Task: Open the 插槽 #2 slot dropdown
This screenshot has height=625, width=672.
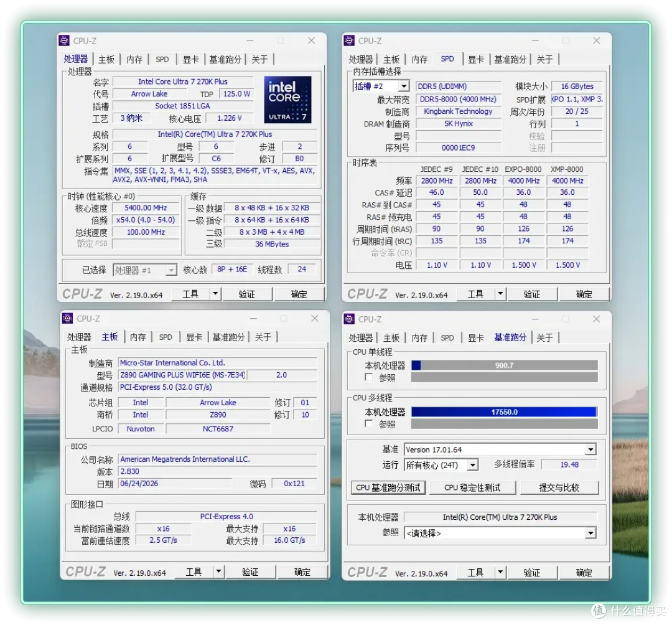Action: coord(403,86)
